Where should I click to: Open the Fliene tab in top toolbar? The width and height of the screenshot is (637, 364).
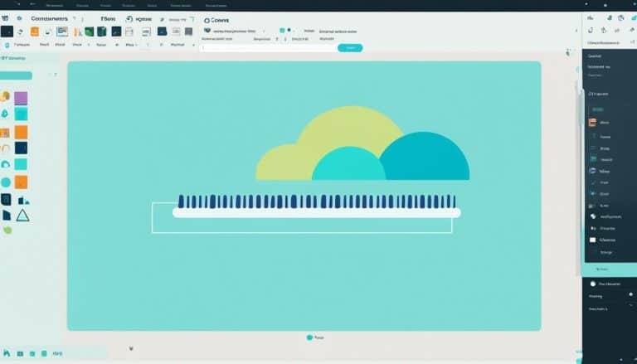(109, 17)
